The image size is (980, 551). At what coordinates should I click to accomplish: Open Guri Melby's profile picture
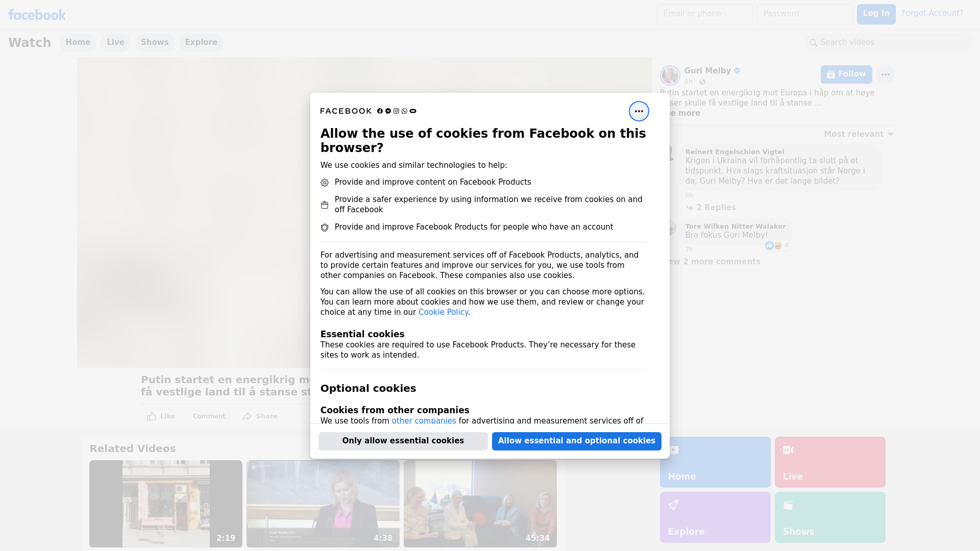point(670,76)
